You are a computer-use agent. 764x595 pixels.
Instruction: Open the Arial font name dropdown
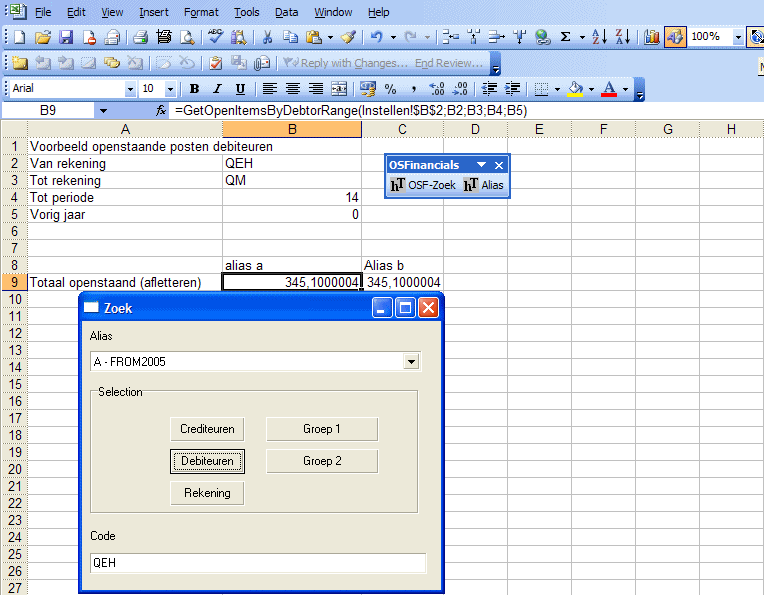[x=130, y=89]
